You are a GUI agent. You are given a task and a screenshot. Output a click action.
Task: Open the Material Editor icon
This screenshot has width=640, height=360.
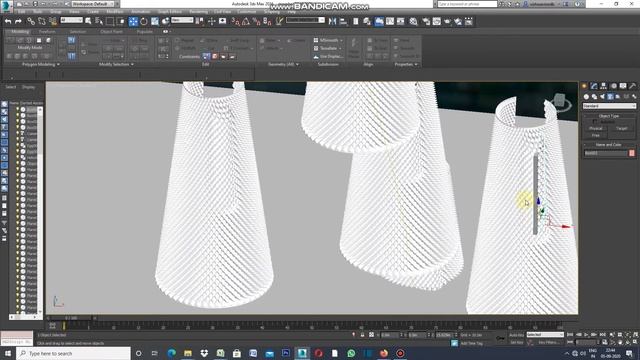(x=413, y=21)
